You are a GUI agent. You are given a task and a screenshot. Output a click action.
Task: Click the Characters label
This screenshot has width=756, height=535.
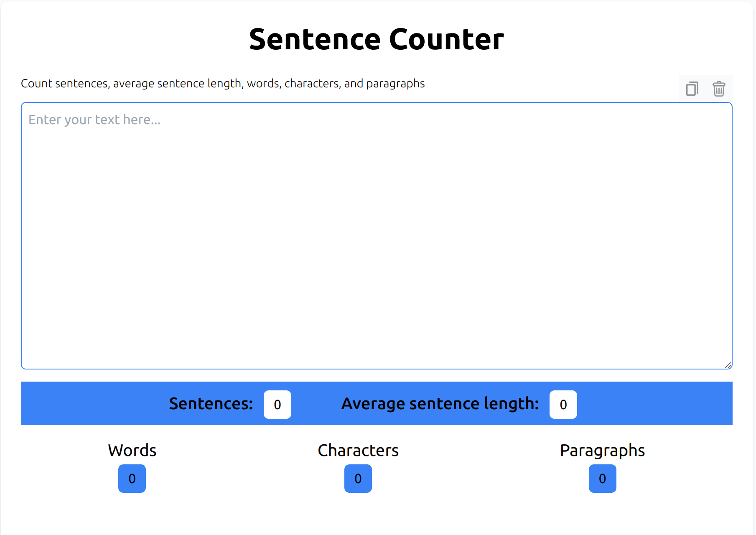358,451
